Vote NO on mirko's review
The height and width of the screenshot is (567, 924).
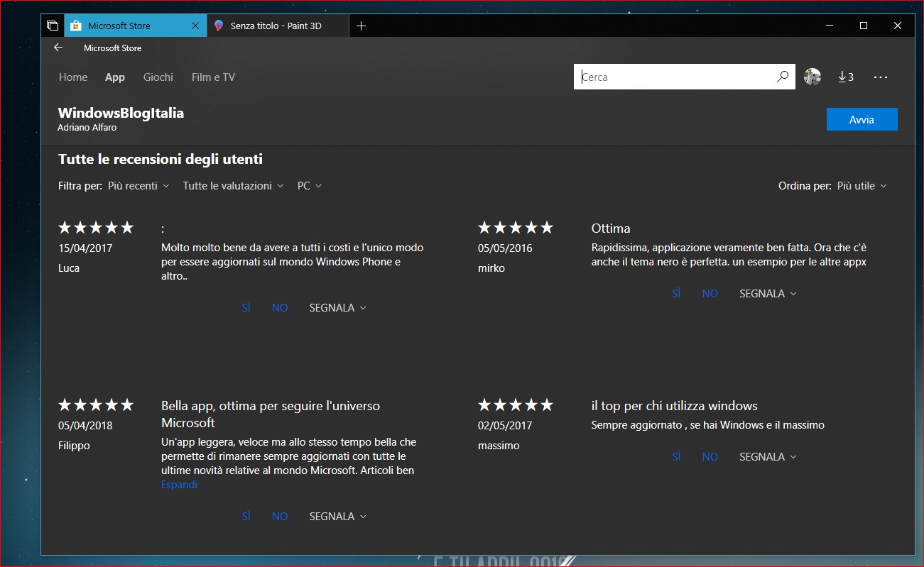[710, 294]
